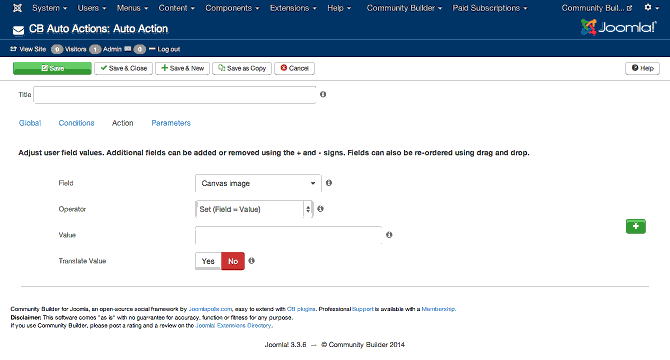This screenshot has height=360, width=670.
Task: Click the messages icon beside Admin
Action: pos(128,49)
